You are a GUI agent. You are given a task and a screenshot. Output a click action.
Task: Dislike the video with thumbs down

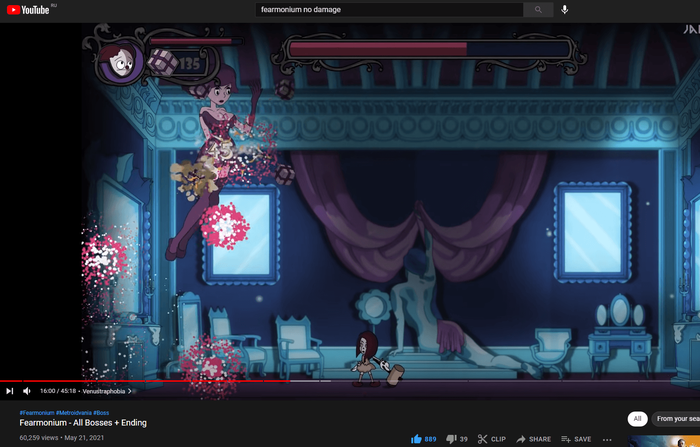click(451, 439)
